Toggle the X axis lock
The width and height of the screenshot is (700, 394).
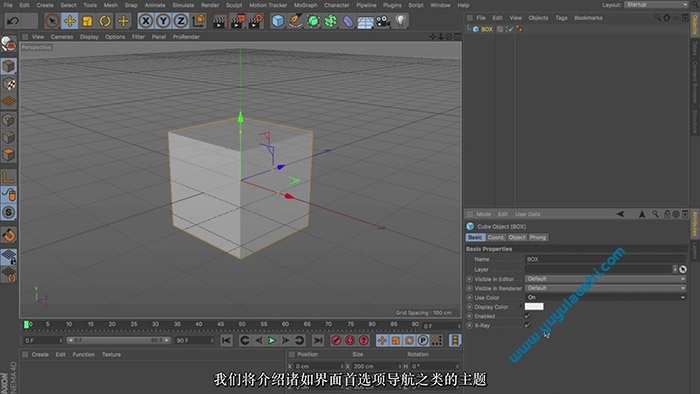point(146,21)
